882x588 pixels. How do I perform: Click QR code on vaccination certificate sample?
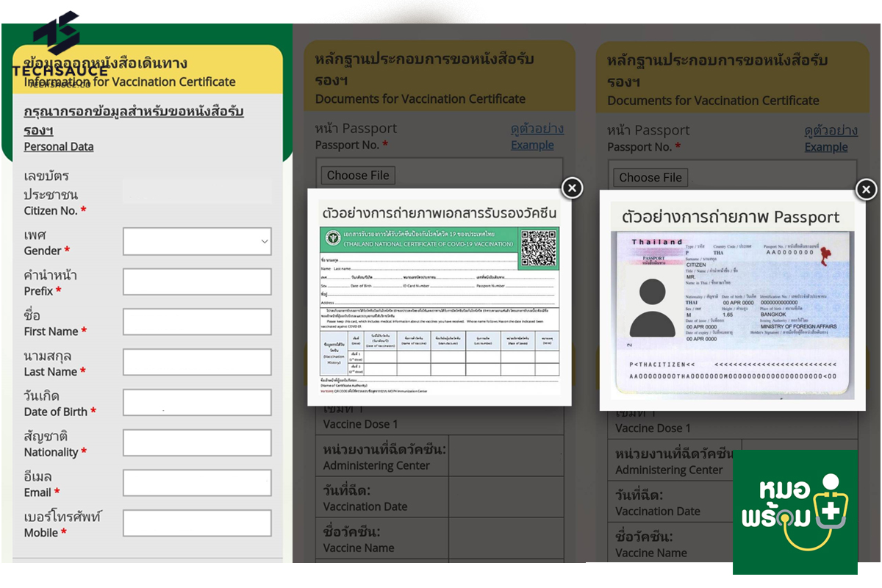click(539, 248)
